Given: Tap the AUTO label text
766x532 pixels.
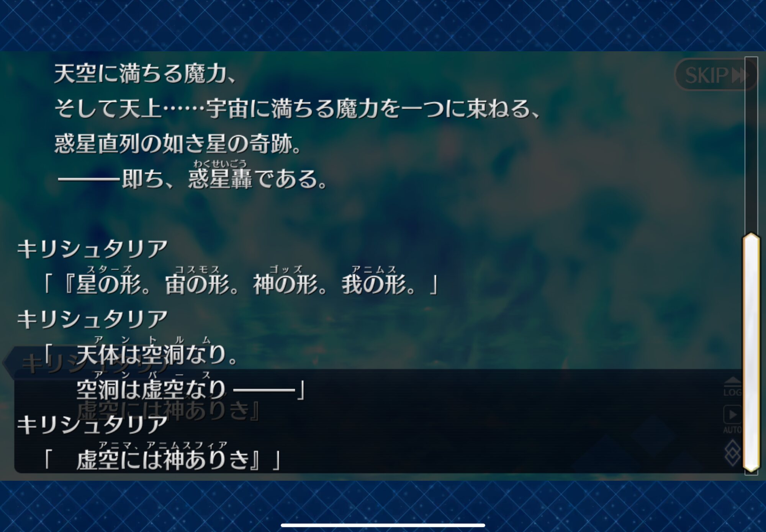Looking at the screenshot, I should (732, 430).
